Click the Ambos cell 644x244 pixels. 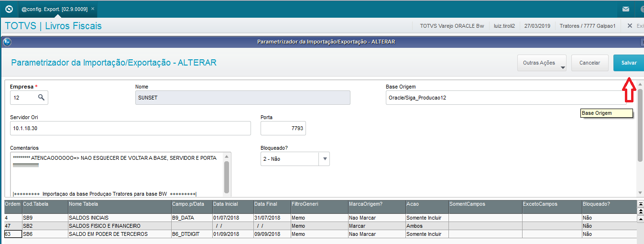point(426,226)
